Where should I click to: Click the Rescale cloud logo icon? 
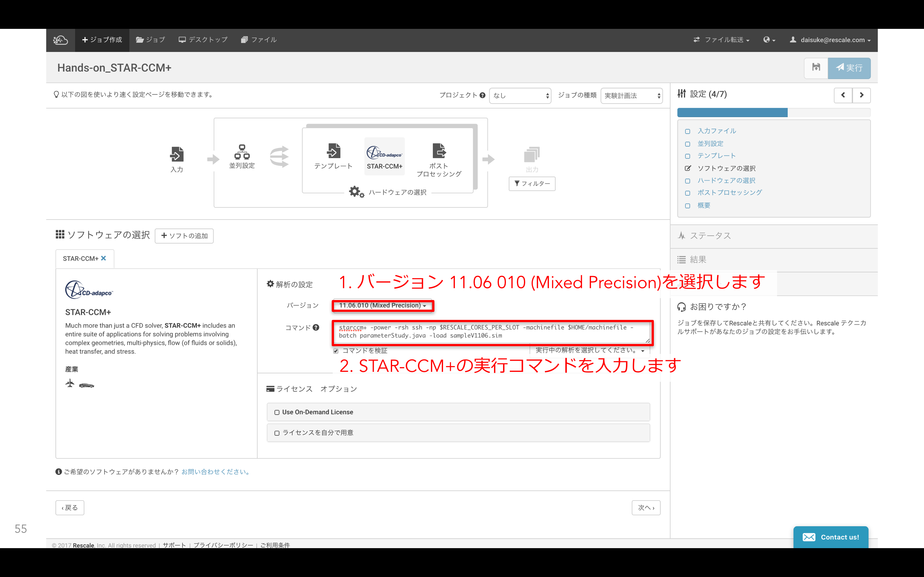tap(61, 40)
